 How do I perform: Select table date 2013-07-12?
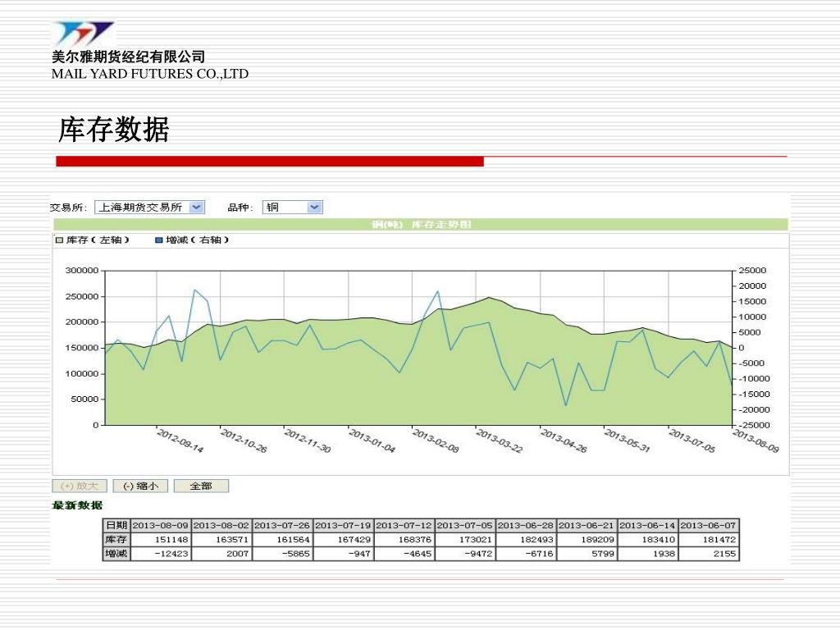coord(404,526)
